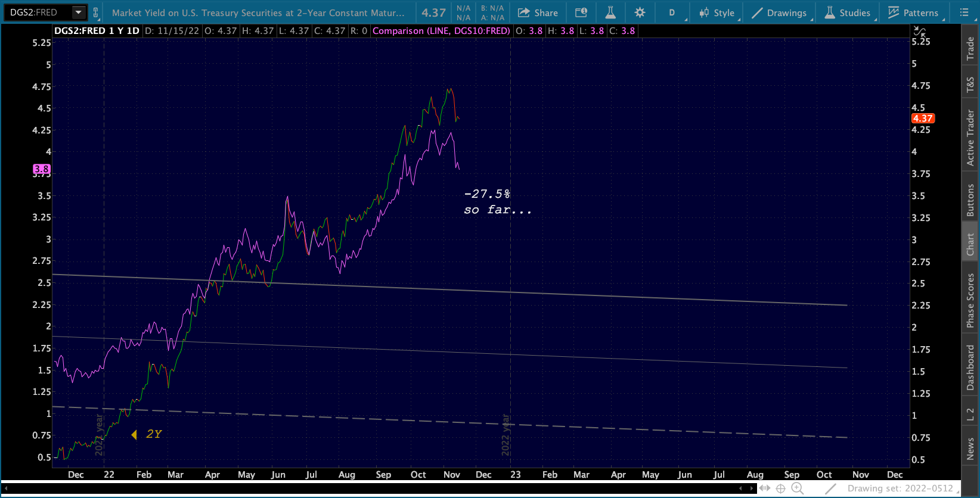Viewport: 980px width, 498px height.
Task: Click the flask icon in the top toolbar
Action: (x=610, y=13)
